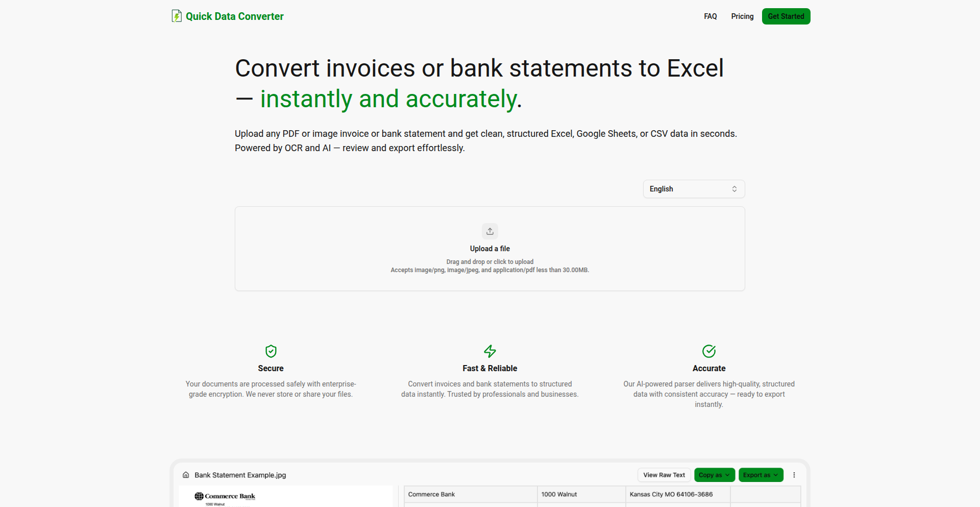This screenshot has width=980, height=507.
Task: Click the Secure shield icon
Action: (271, 351)
